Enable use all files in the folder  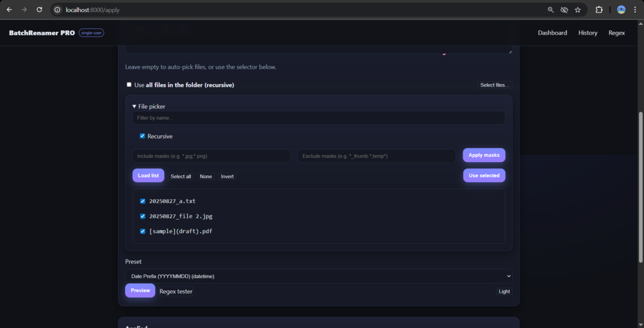pos(129,85)
